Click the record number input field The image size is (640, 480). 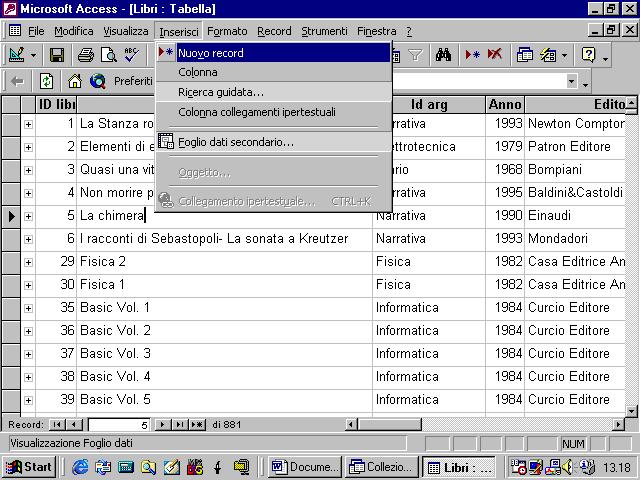click(x=119, y=424)
